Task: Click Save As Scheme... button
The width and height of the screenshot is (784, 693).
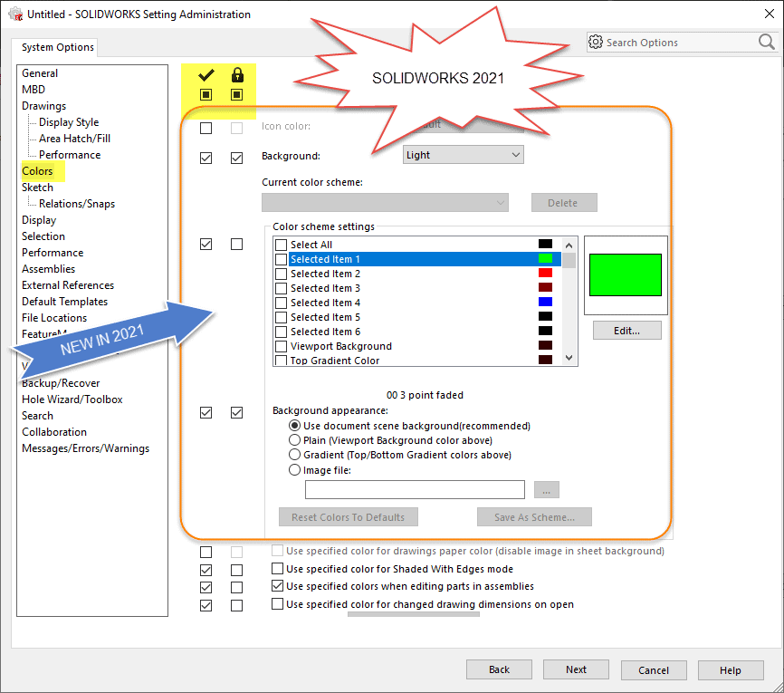Action: pos(534,517)
